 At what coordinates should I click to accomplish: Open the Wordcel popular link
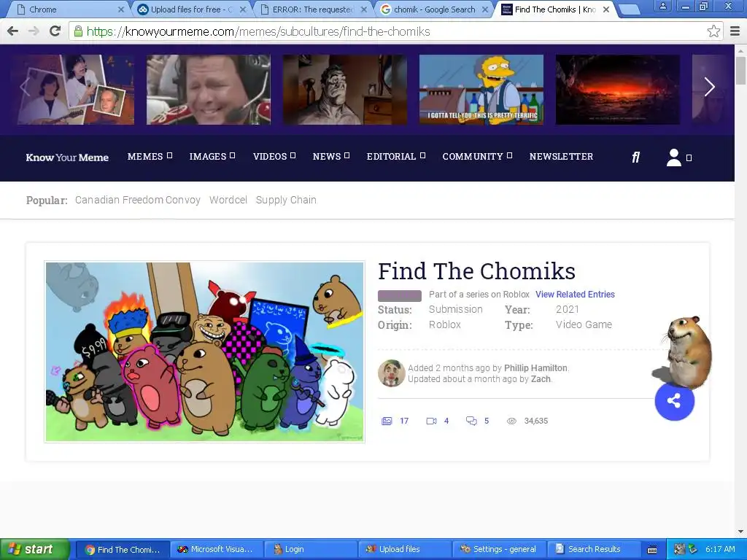[x=228, y=200]
